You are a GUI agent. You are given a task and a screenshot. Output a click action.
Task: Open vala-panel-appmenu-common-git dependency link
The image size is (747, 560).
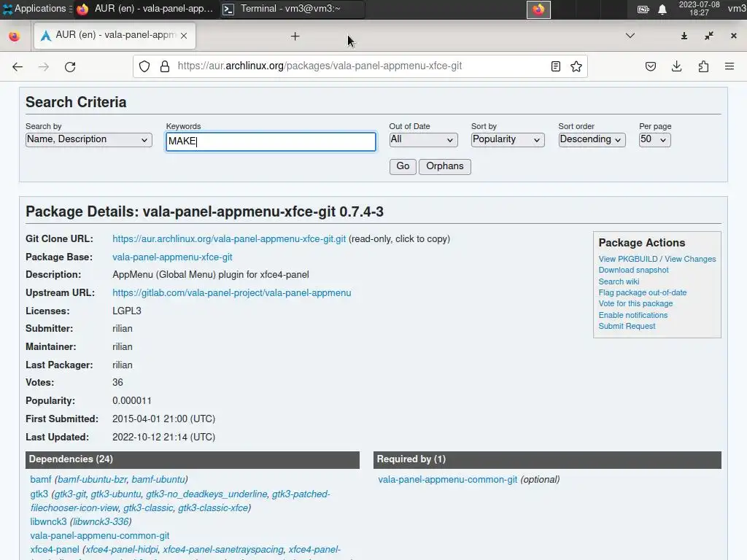click(x=99, y=536)
